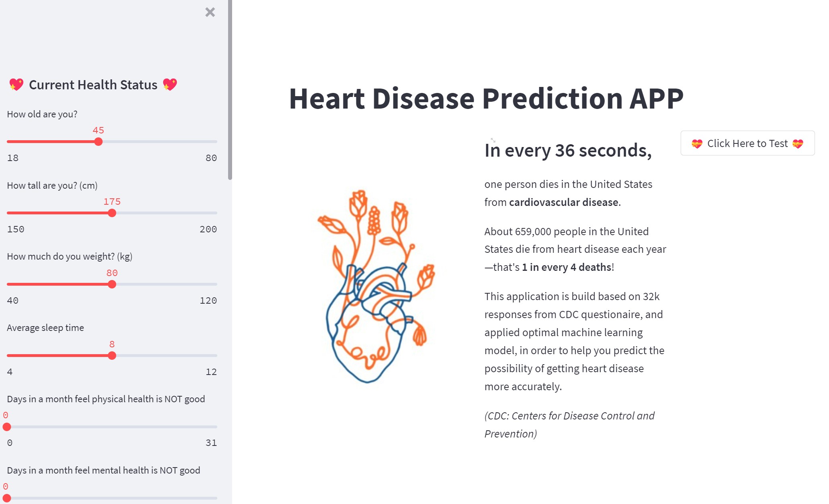
Task: Click the average sleep time slider handle
Action: point(112,355)
